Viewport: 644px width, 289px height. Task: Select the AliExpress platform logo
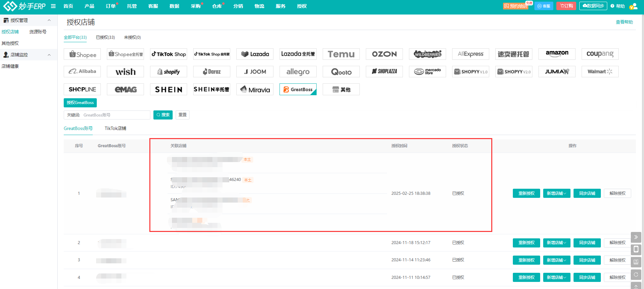[471, 54]
